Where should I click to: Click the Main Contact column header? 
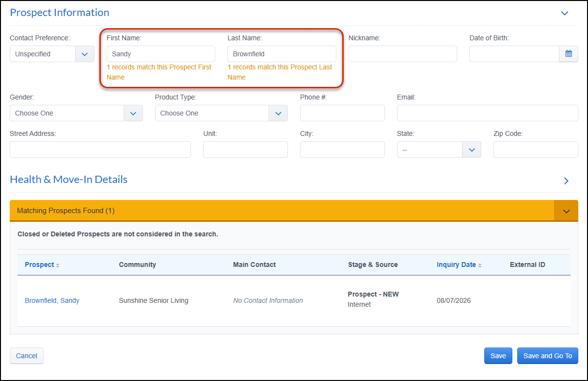[x=254, y=265]
